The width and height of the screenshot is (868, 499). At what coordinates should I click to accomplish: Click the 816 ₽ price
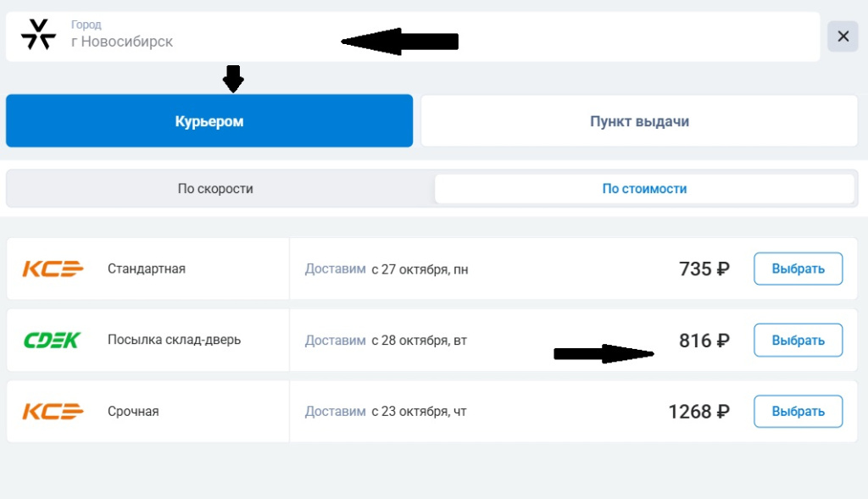[704, 341]
